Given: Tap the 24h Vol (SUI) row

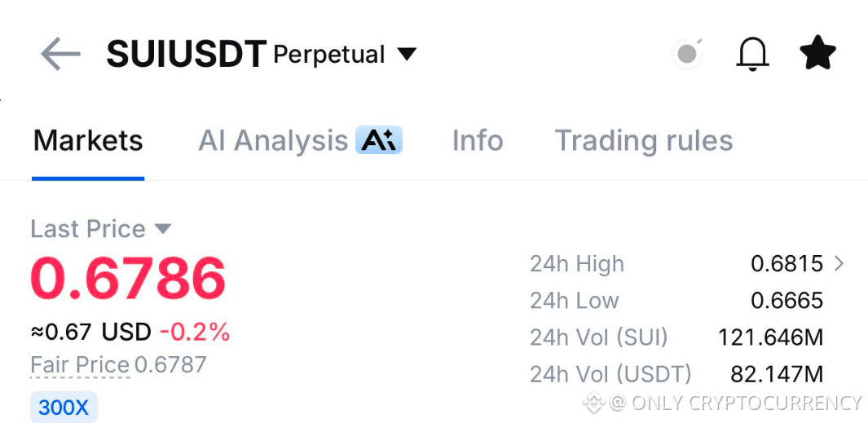Looking at the screenshot, I should pos(676,337).
